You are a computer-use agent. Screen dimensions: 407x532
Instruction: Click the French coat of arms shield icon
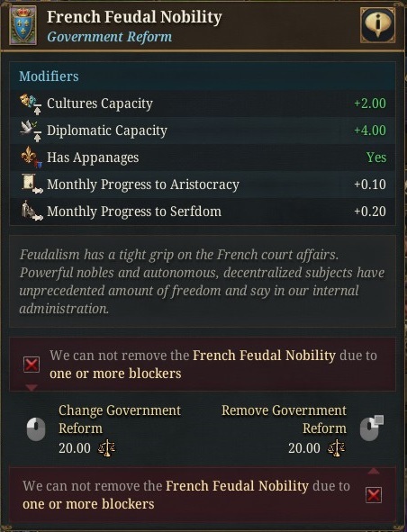pos(23,26)
